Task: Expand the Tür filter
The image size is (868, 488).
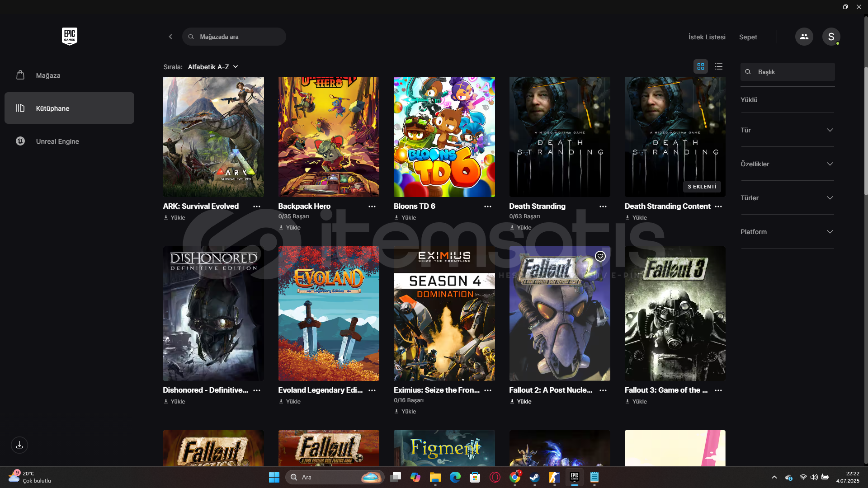Action: (787, 130)
